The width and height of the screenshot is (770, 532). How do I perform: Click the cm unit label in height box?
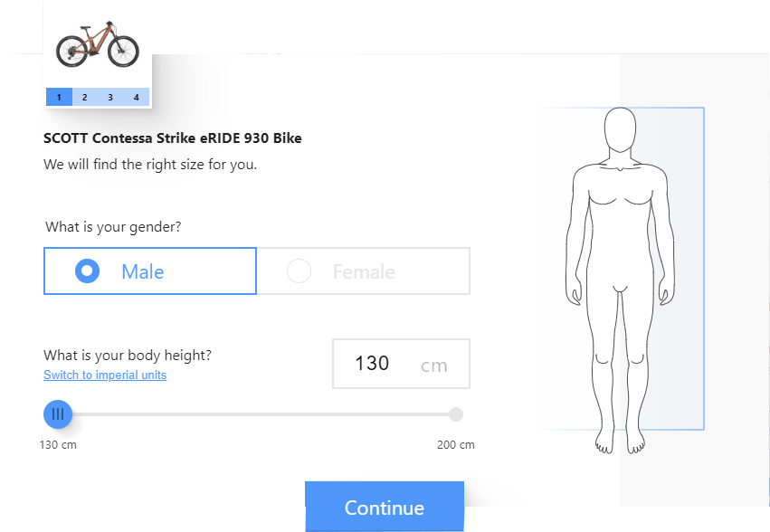tap(434, 366)
